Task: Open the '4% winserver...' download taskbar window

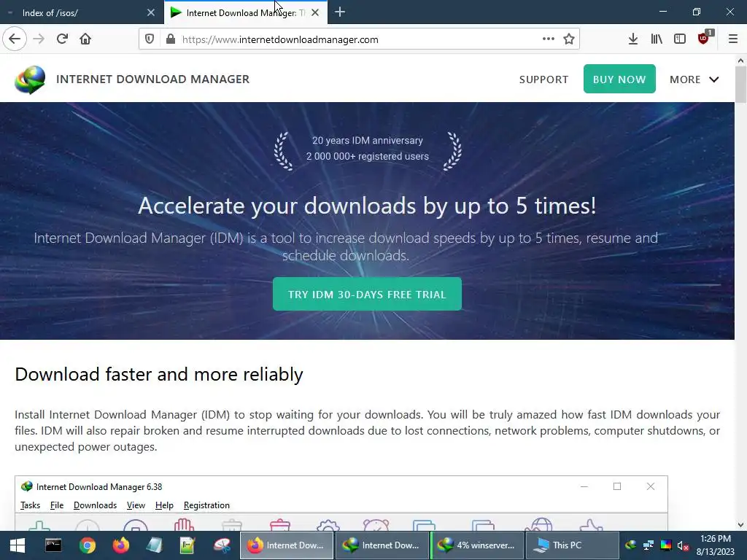Action: tap(476, 545)
